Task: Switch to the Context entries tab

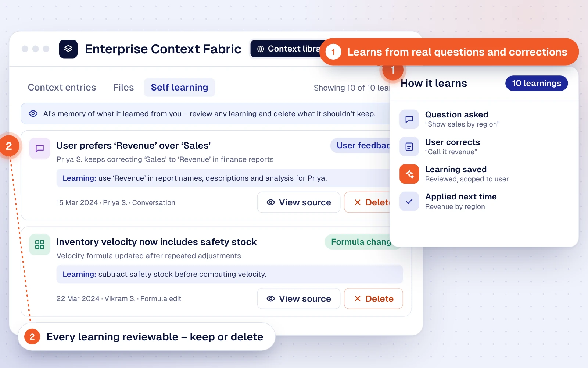Action: (x=62, y=87)
